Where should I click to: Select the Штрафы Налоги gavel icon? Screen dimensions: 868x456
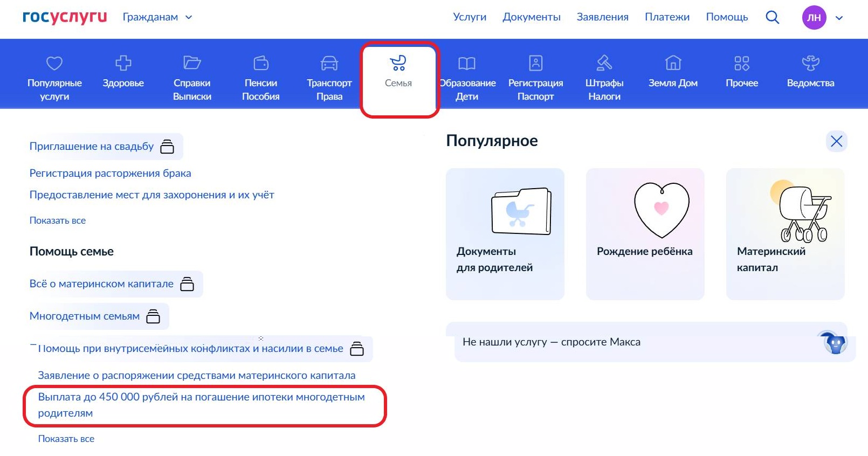604,63
